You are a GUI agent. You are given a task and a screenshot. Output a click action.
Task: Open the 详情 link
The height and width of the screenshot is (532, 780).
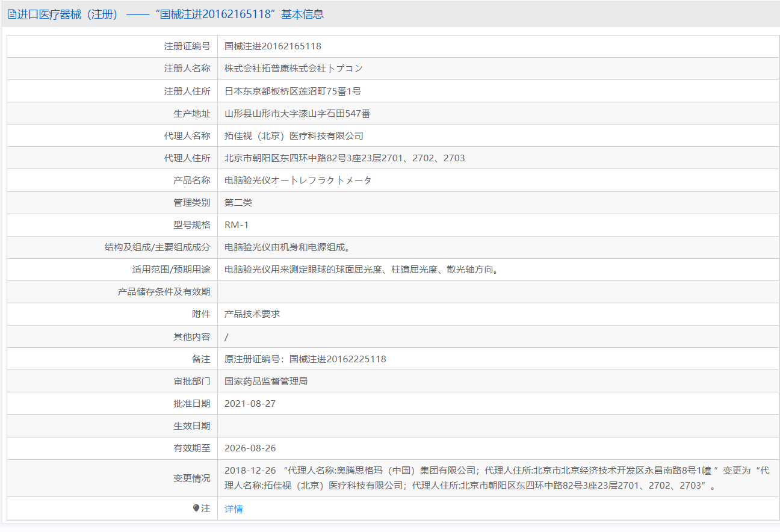pos(234,509)
